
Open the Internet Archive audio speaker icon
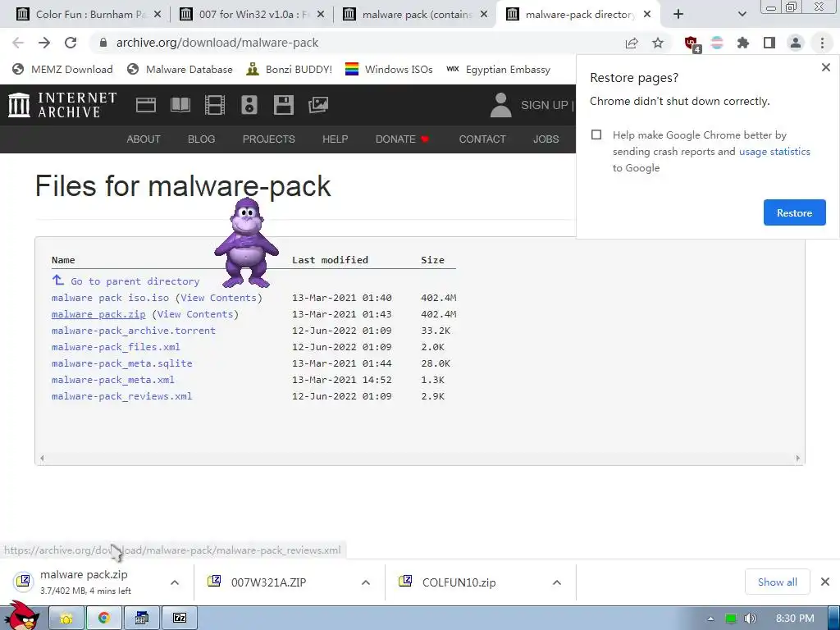pos(249,105)
